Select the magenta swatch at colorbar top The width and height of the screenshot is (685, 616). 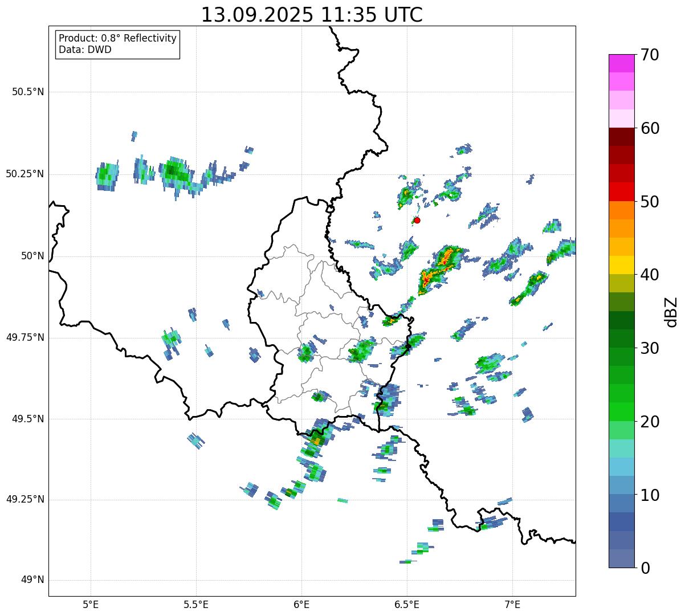click(x=625, y=63)
